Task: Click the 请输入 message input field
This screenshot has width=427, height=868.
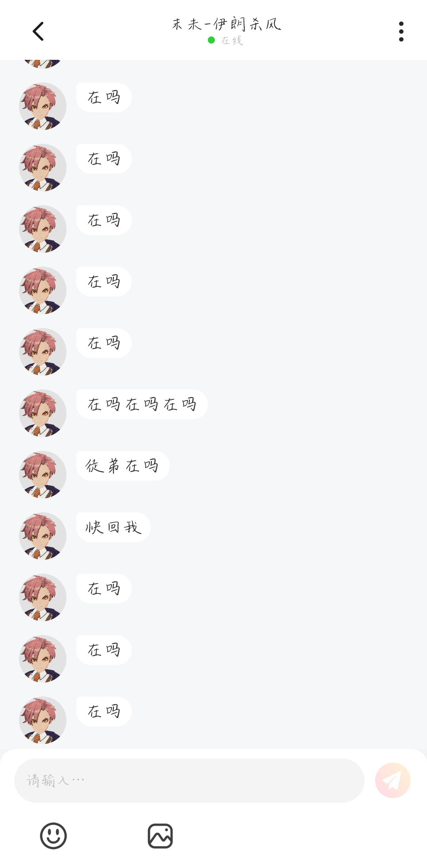Action: (x=189, y=780)
